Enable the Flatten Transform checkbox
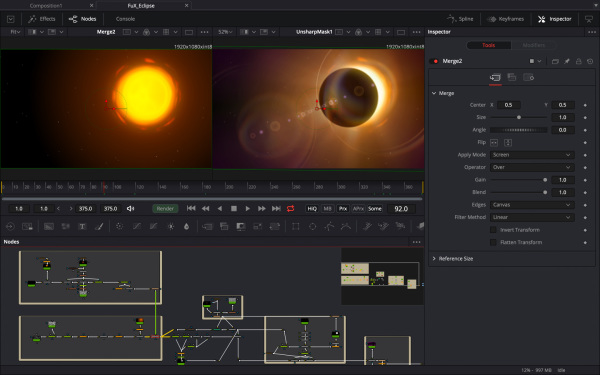The height and width of the screenshot is (375, 600). coord(493,242)
